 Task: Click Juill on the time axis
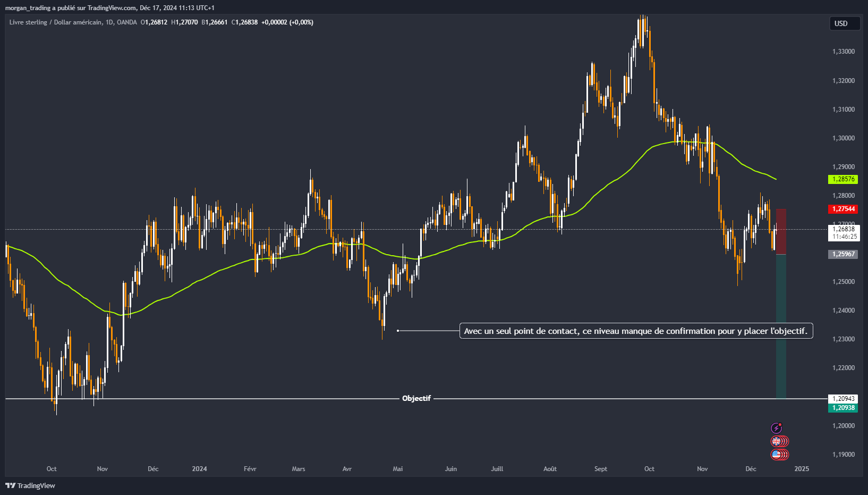click(x=497, y=469)
